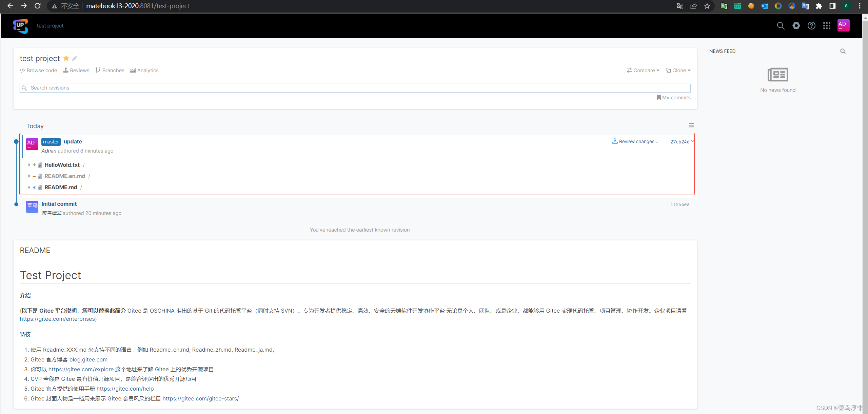Click the AD user avatar in header
This screenshot has height=414, width=868.
pyautogui.click(x=843, y=25)
